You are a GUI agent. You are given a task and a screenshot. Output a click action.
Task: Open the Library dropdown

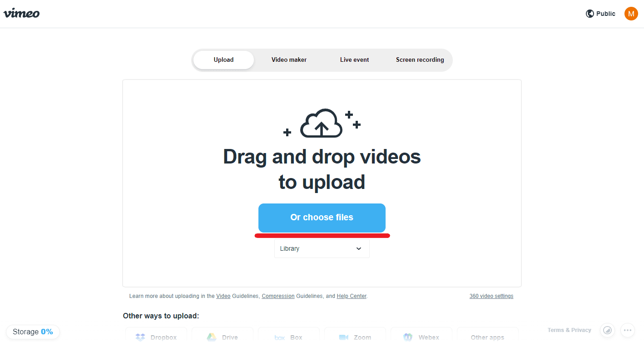tap(322, 248)
